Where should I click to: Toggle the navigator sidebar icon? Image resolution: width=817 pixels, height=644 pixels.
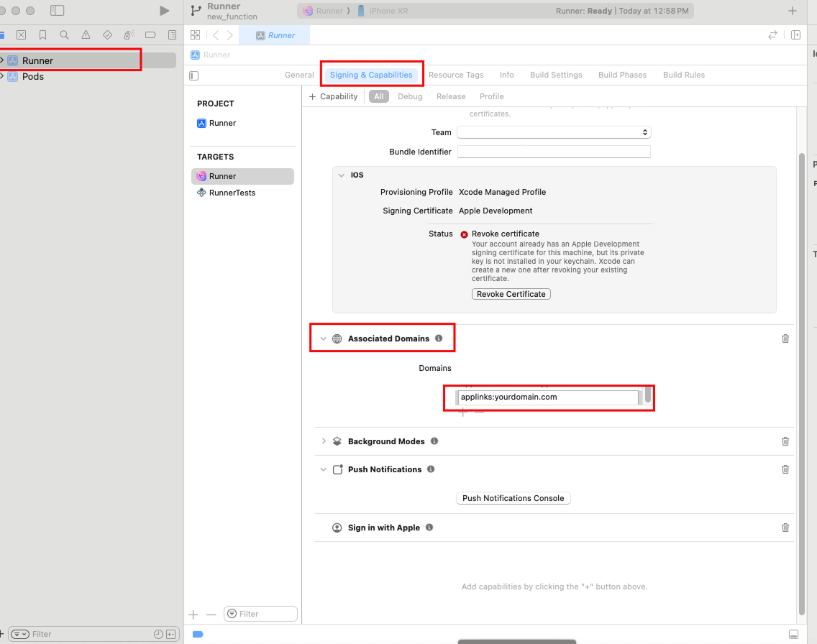[x=58, y=11]
